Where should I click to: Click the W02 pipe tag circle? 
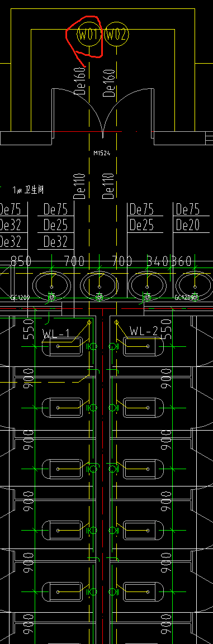pos(117,35)
